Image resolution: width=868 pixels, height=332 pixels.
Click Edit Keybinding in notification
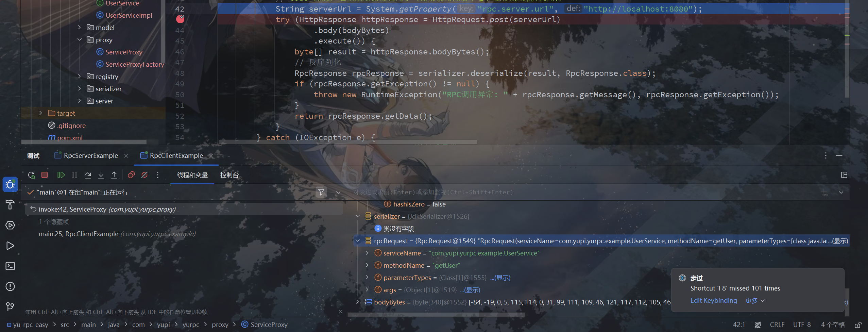[714, 301]
